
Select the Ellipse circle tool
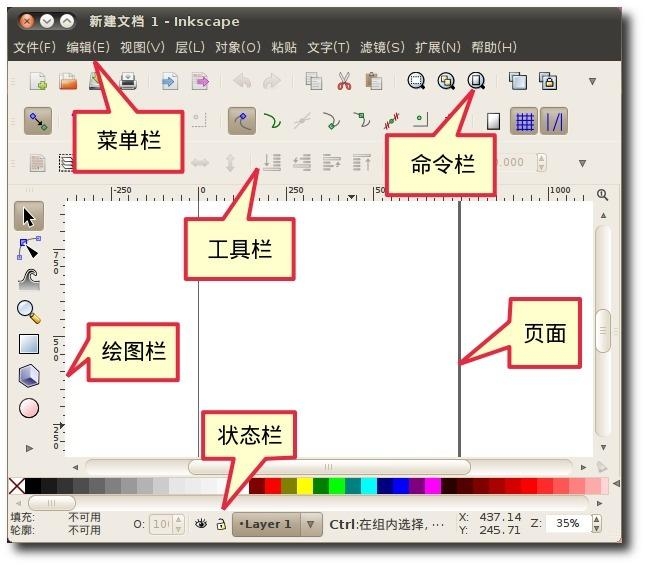point(29,408)
